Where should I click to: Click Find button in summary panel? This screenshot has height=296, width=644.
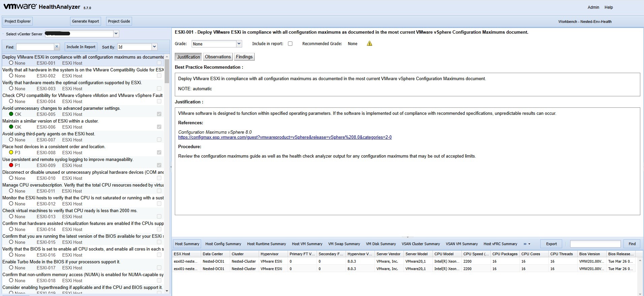tap(632, 244)
